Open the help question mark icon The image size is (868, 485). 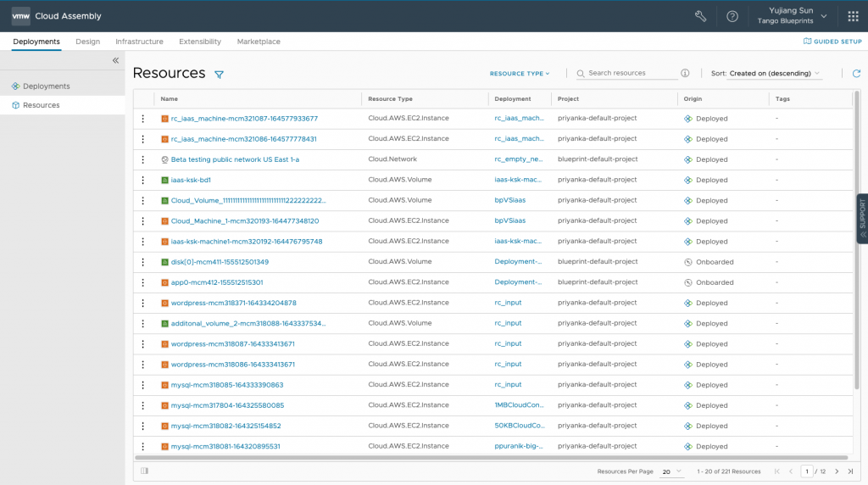(732, 16)
